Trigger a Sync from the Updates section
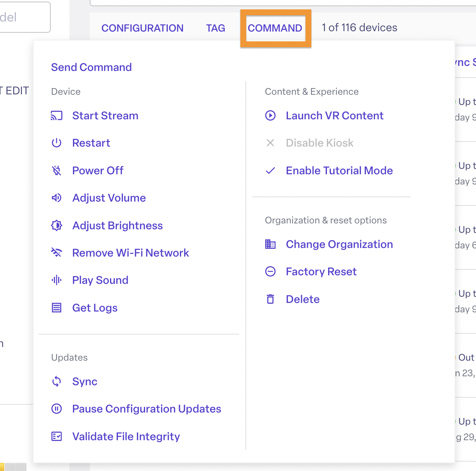476x471 pixels. point(85,381)
